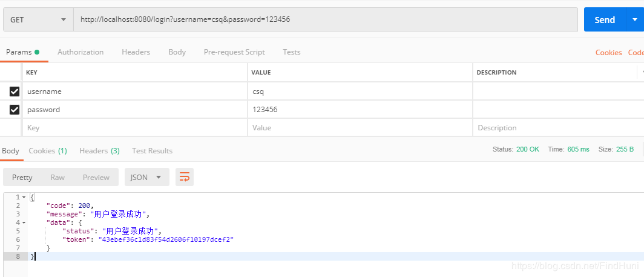
Task: Click line number 8 in the gutter
Action: click(17, 256)
